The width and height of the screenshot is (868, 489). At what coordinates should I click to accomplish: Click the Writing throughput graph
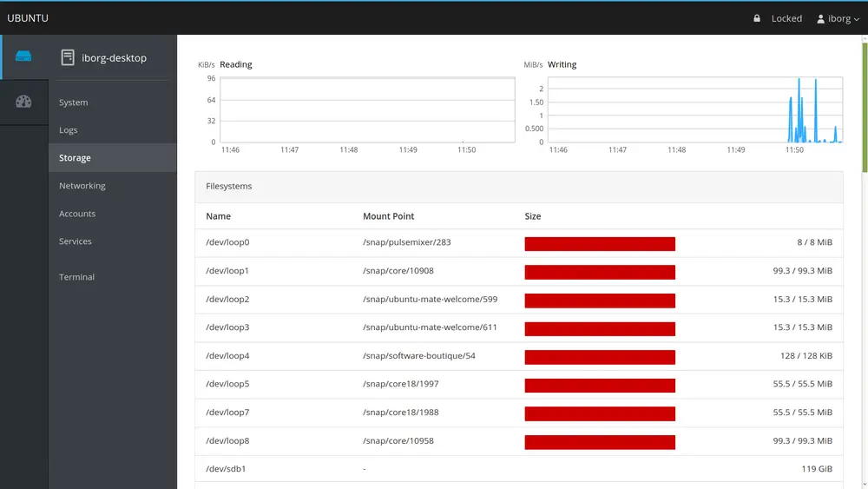(694, 110)
